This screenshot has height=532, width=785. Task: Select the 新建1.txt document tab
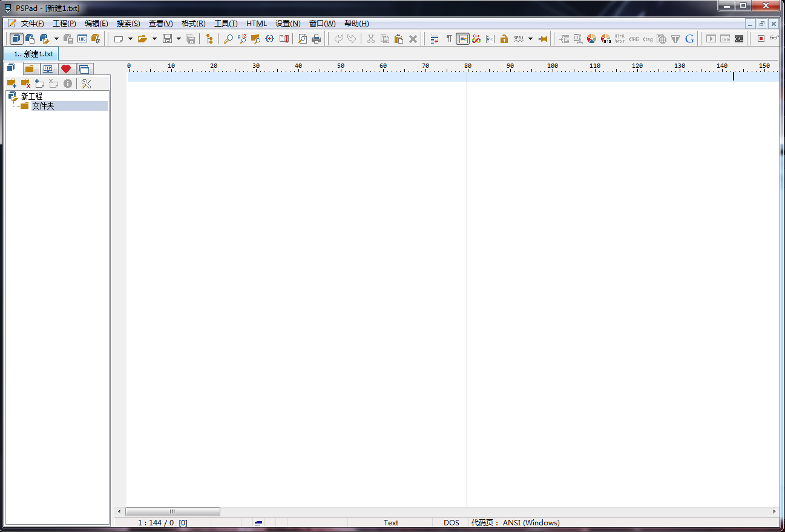click(x=32, y=54)
